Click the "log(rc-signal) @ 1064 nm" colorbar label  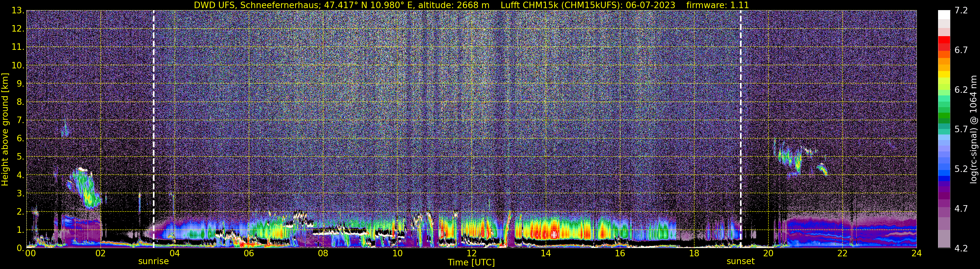(x=973, y=129)
